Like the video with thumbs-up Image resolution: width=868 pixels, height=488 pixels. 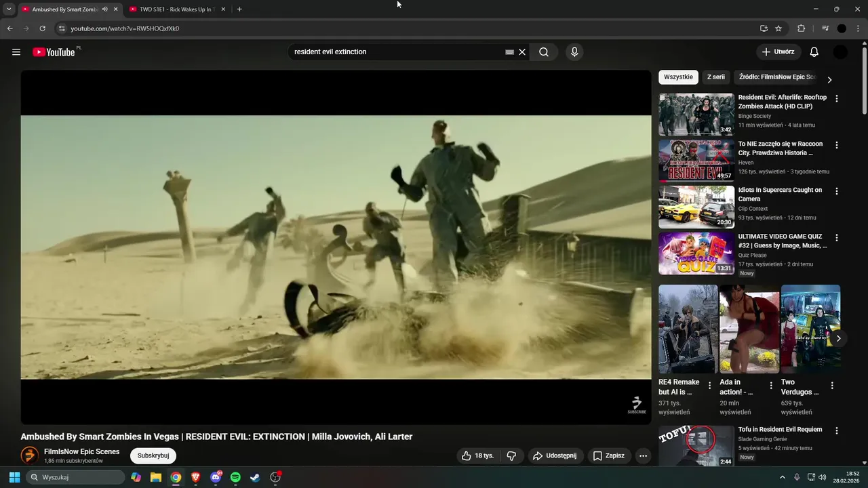(x=478, y=456)
